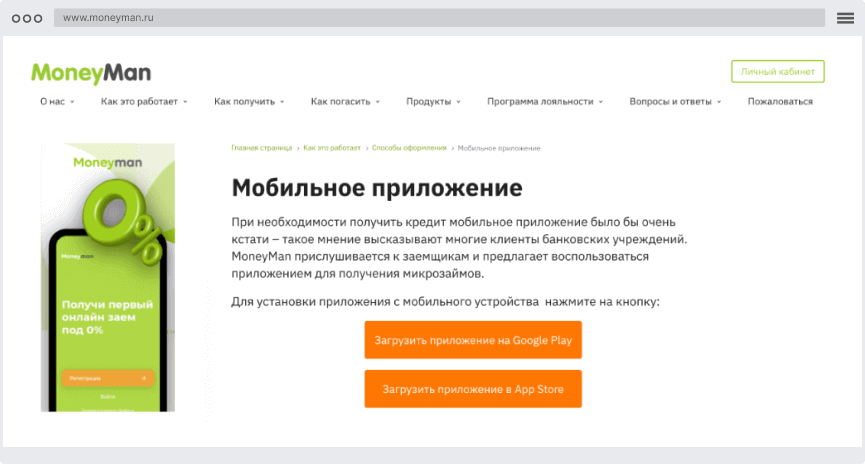The width and height of the screenshot is (865, 464).
Task: Expand the arrow next to Программа лояльности
Action: tap(601, 102)
